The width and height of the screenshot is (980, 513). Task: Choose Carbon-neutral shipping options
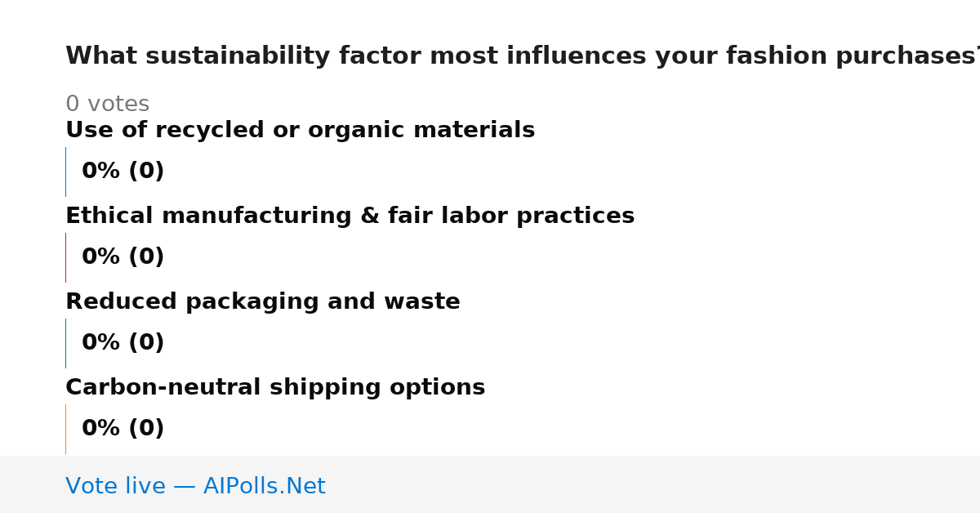click(x=275, y=388)
